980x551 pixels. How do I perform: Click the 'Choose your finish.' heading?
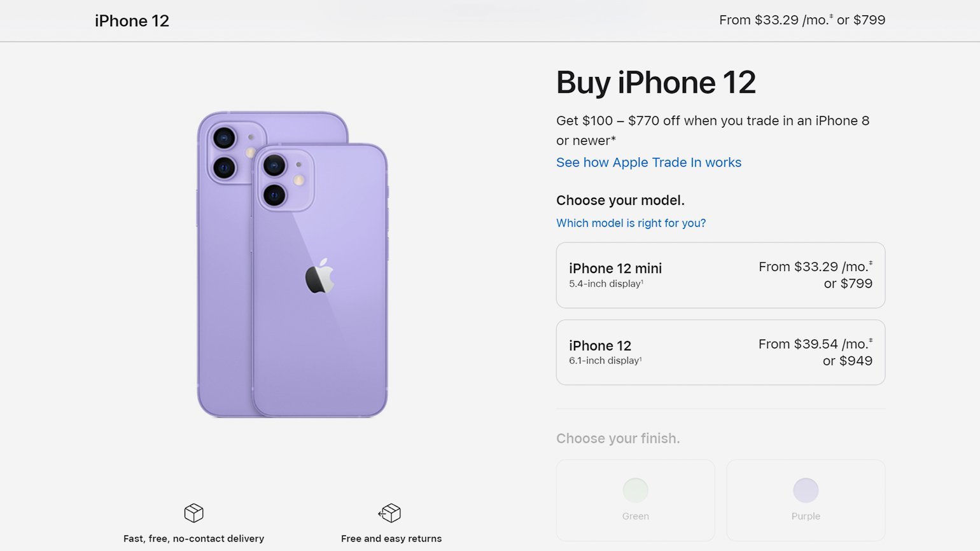(618, 438)
